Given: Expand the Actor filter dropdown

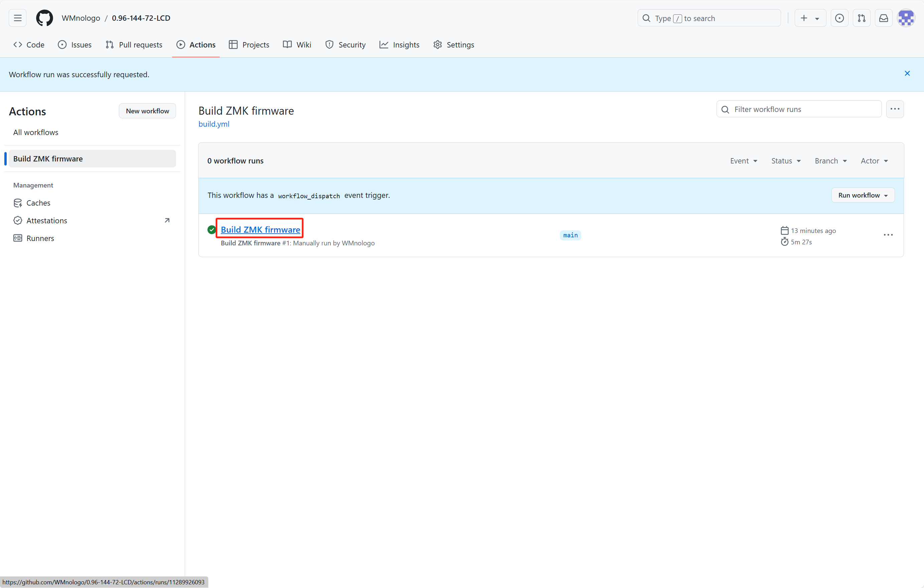Looking at the screenshot, I should tap(874, 161).
